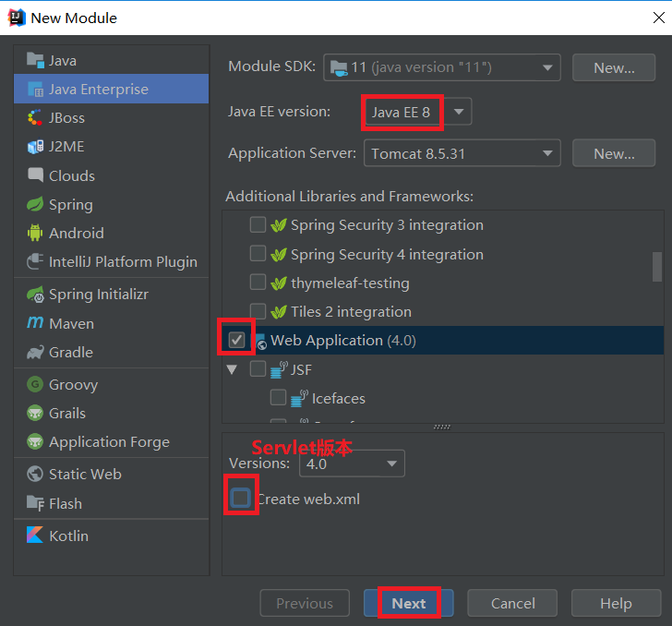This screenshot has height=626, width=672.
Task: Select JBoss module type
Action: pyautogui.click(x=111, y=117)
